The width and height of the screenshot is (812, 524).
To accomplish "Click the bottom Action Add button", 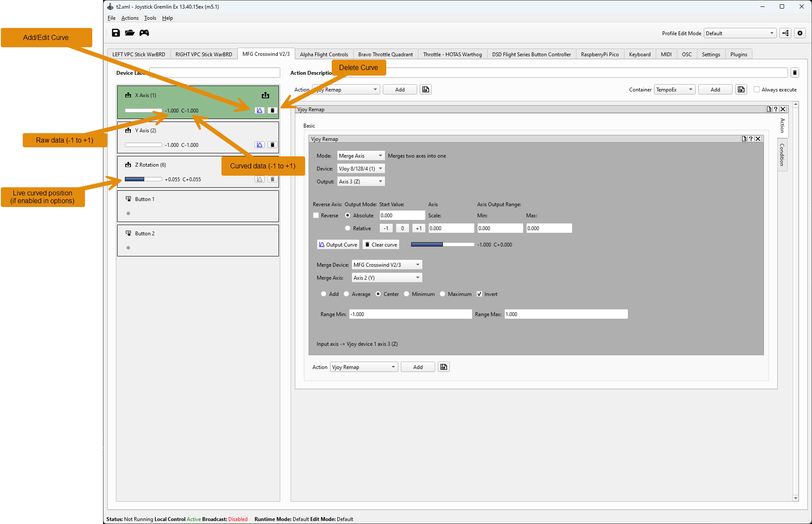I will (418, 367).
